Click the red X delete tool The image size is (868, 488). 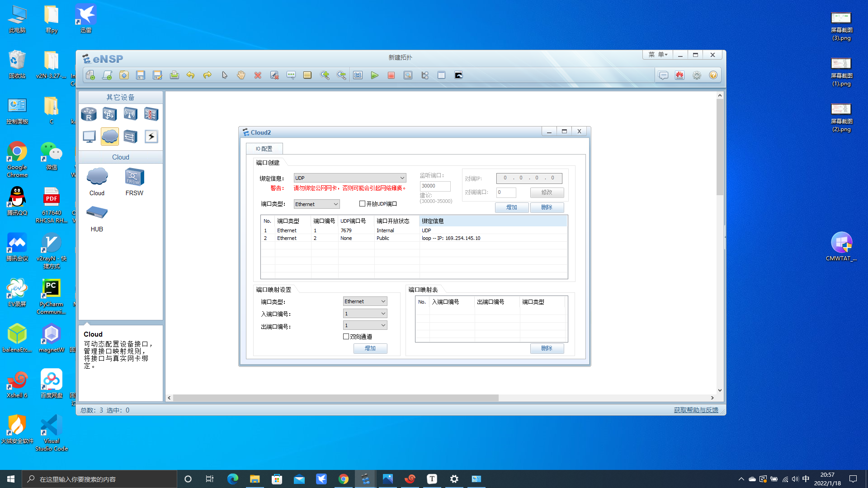258,75
